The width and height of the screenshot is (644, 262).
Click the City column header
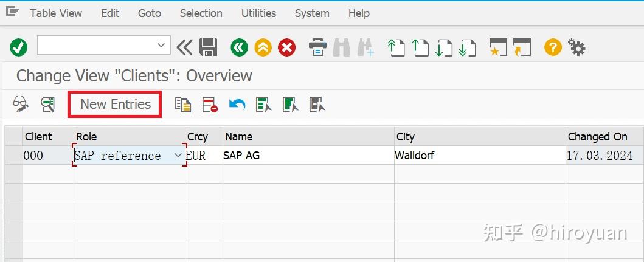tap(480, 136)
